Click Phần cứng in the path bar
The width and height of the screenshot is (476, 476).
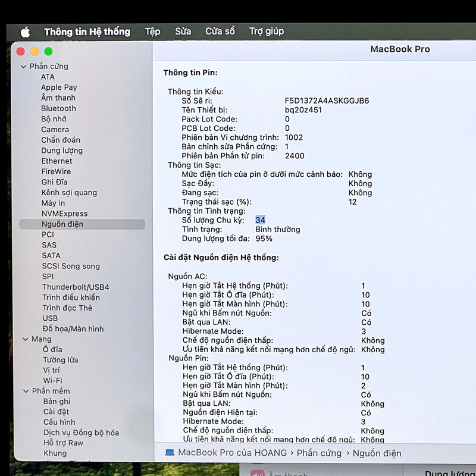click(319, 453)
